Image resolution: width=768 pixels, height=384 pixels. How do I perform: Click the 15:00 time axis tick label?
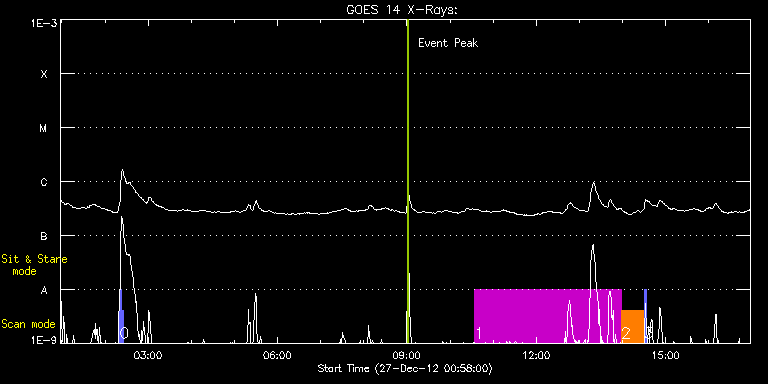[667, 355]
